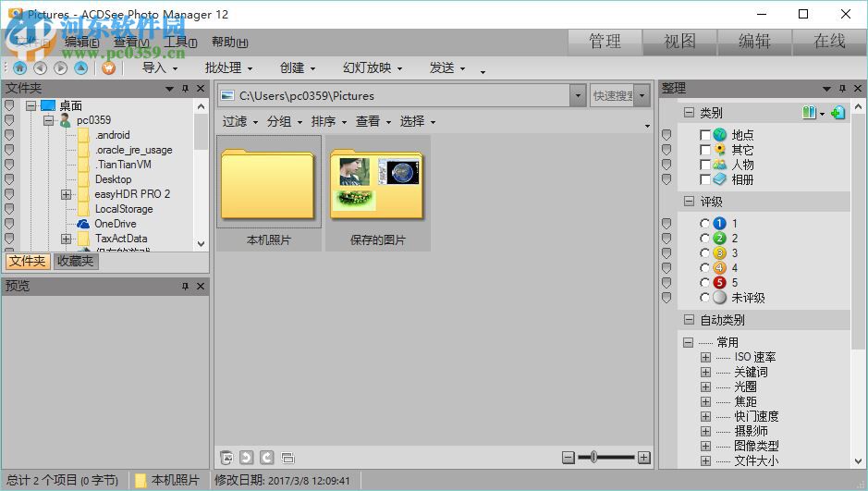Go to the Home folder icon
Image resolution: width=868 pixels, height=491 pixels.
[x=20, y=68]
